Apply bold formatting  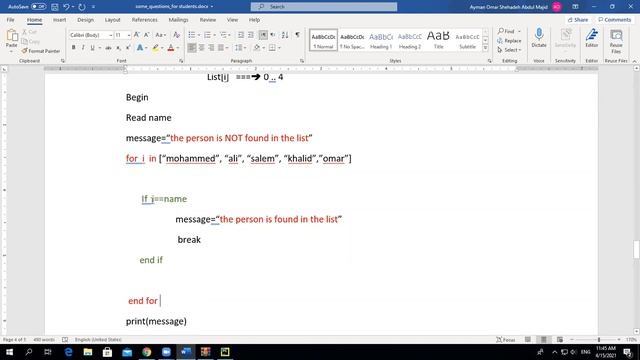coord(73,48)
